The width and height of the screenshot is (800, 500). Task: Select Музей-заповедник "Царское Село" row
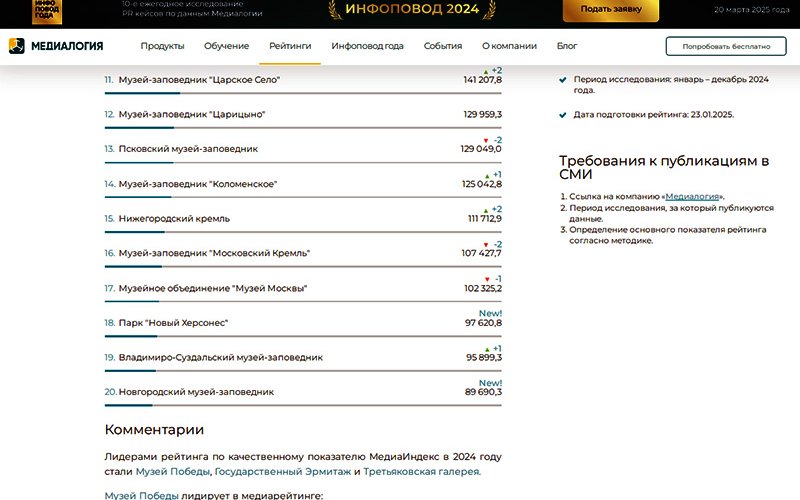tap(303, 80)
